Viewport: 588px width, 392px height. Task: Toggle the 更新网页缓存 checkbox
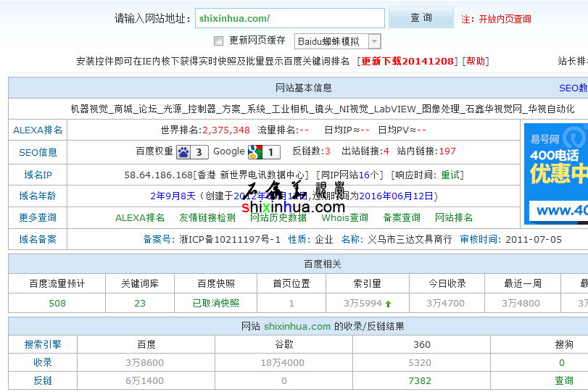click(218, 41)
